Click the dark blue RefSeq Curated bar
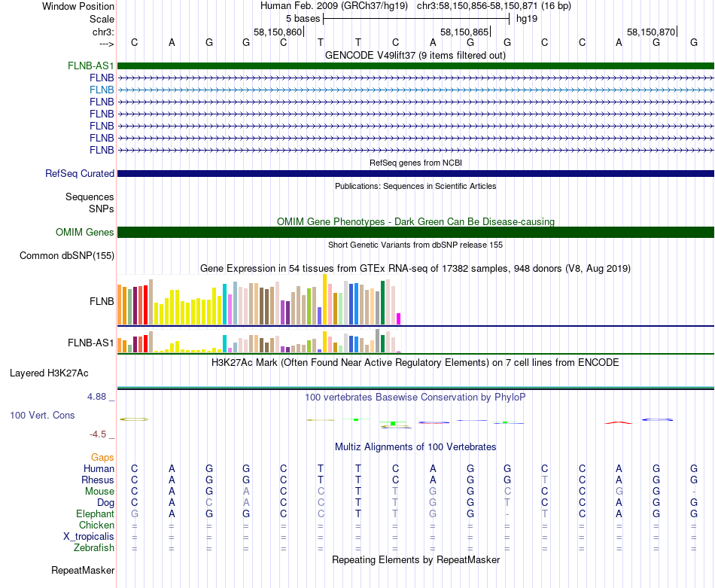The height and width of the screenshot is (588, 715). pyautogui.click(x=415, y=173)
